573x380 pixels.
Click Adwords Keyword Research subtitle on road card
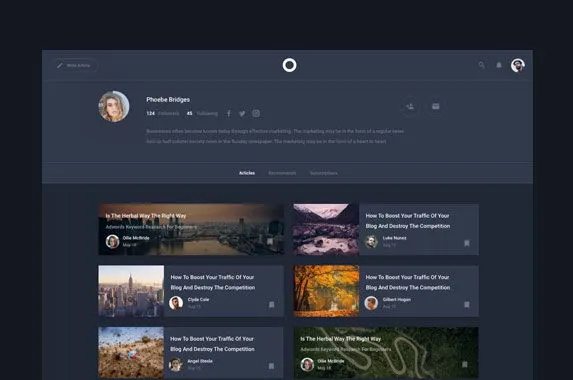346,350
